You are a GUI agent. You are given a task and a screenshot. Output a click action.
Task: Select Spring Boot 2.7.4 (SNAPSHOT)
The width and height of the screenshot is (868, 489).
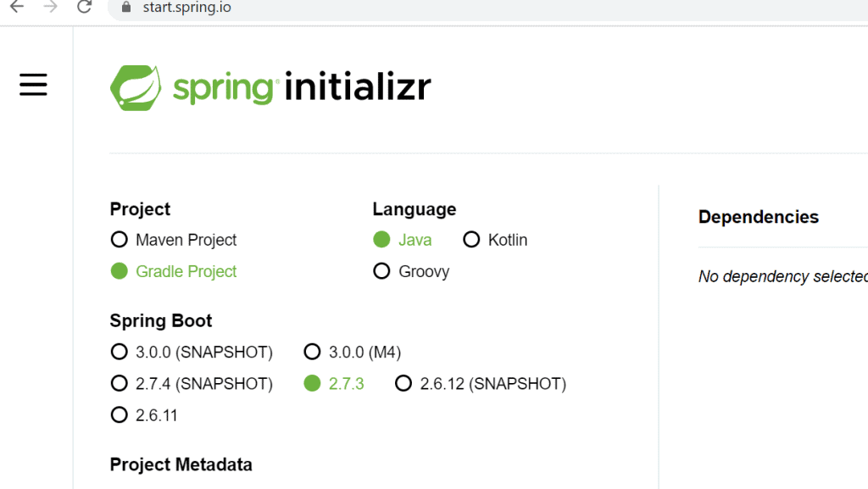tap(120, 384)
